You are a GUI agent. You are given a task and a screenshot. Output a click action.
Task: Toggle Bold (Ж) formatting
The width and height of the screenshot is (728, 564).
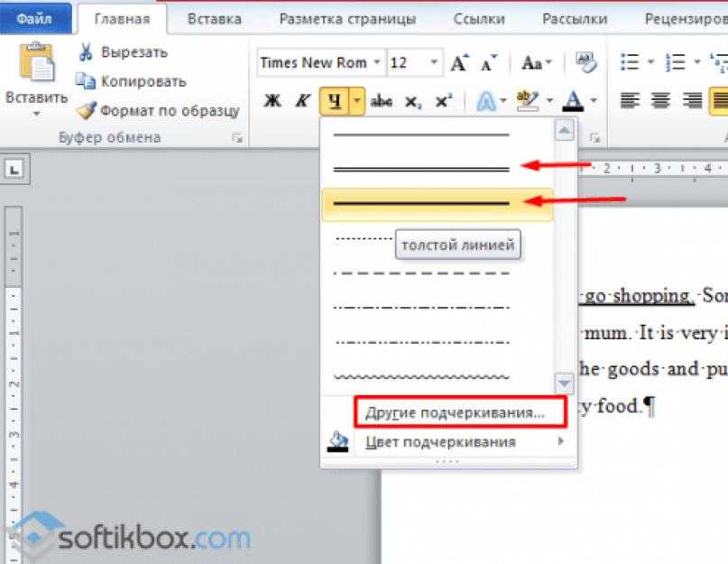coord(272,100)
